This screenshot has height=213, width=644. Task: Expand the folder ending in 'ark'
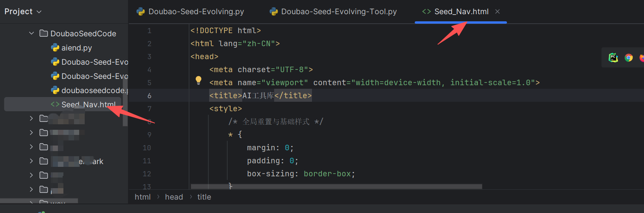[32, 161]
